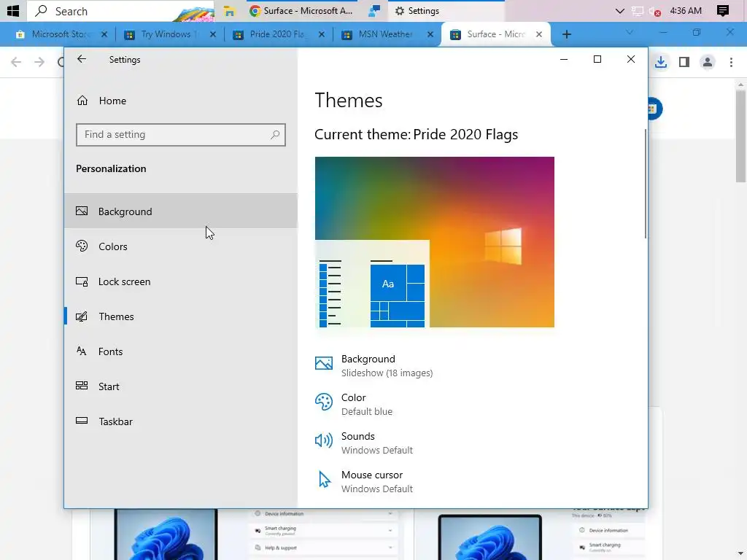Switch to Surface - Microsoft Chrome taskbar item

[x=301, y=11]
